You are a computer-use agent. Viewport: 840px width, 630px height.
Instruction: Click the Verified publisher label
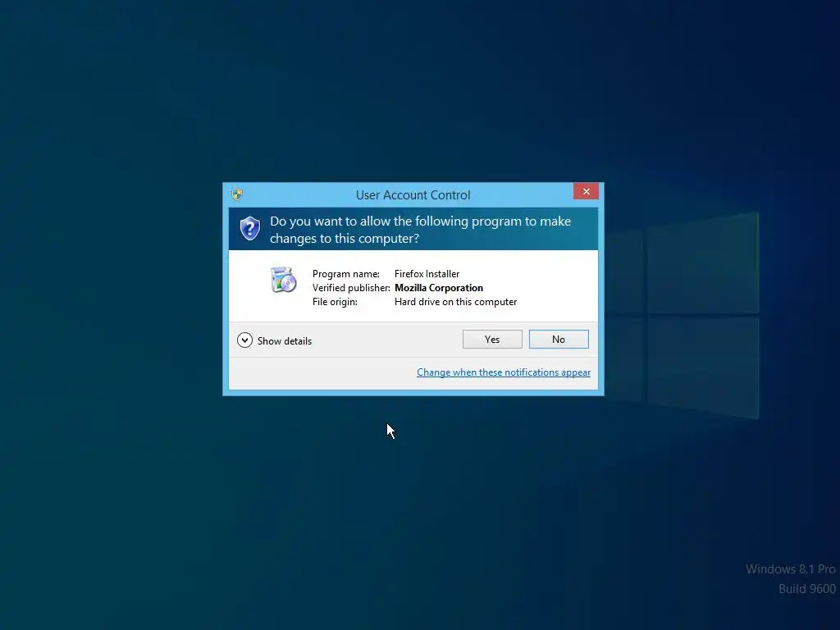tap(351, 288)
